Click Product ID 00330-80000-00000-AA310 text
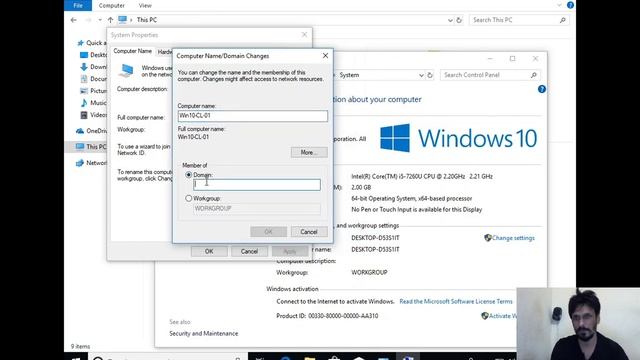The height and width of the screenshot is (360, 640). (327, 316)
